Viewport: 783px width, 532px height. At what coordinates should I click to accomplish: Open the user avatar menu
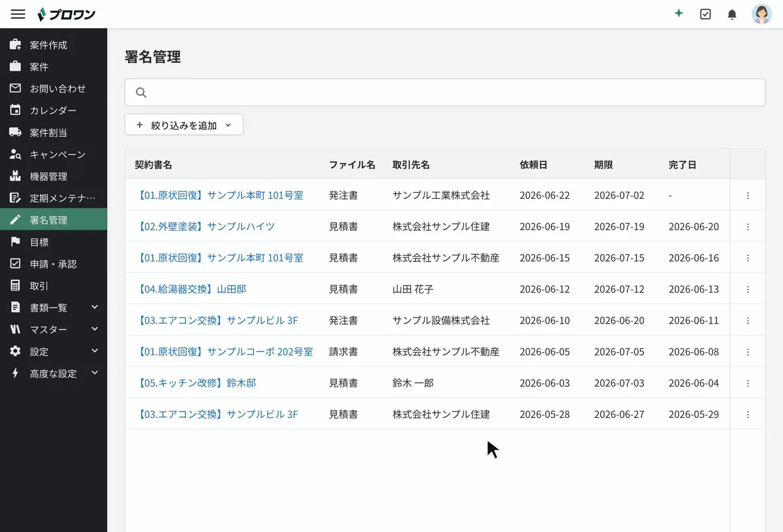(x=761, y=14)
